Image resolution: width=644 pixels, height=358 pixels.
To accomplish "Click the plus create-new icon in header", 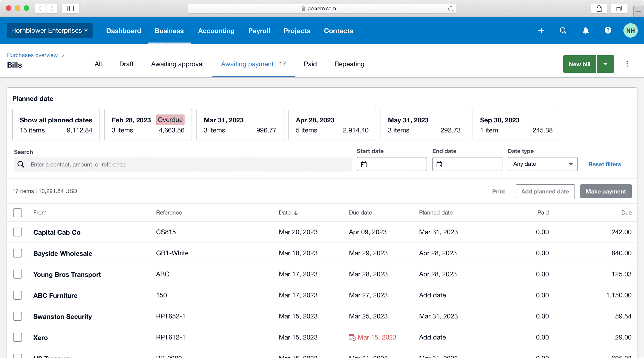I will [541, 30].
